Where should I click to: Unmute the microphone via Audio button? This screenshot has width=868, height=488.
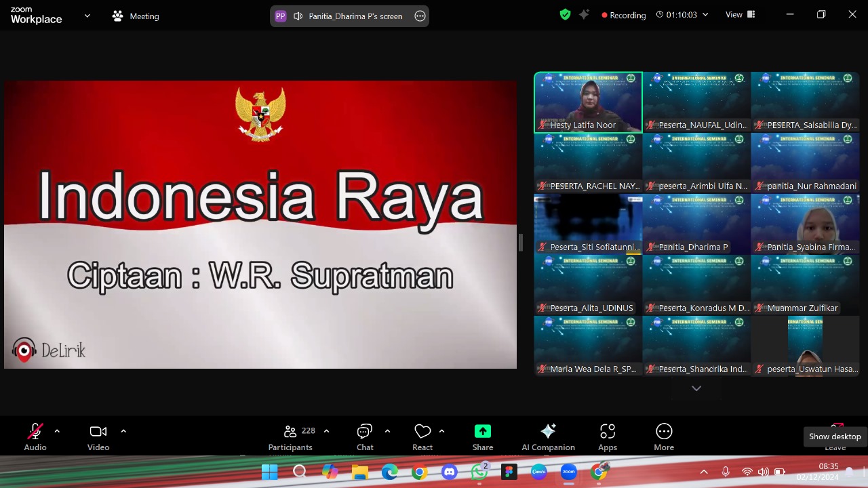pos(35,436)
